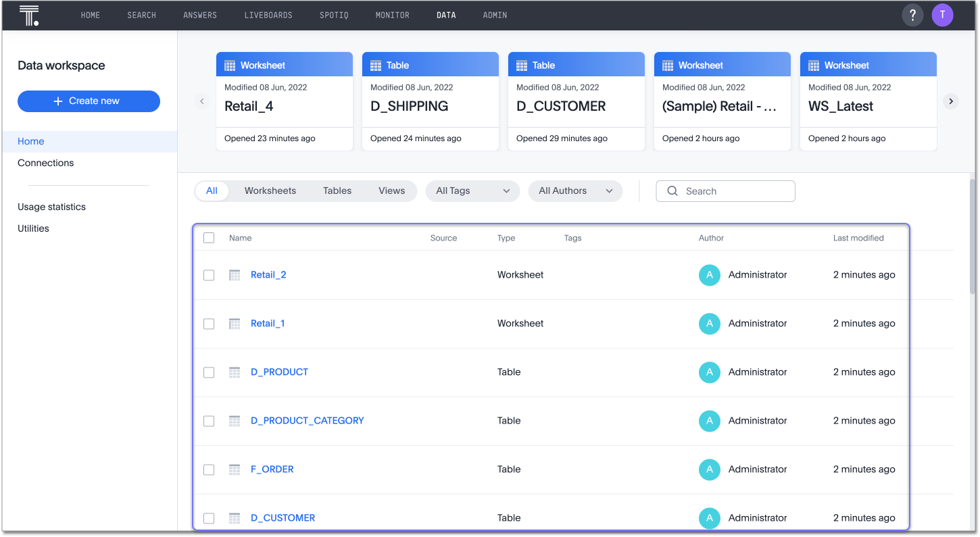Click the table icon beside F_ORDER
Viewport: 980px width, 537px height.
point(235,469)
